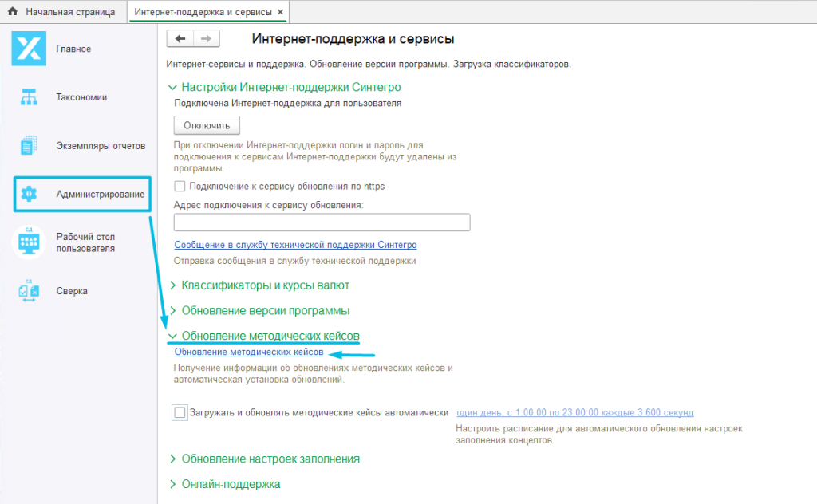Click the home icon on the starting page tab

pos(11,12)
